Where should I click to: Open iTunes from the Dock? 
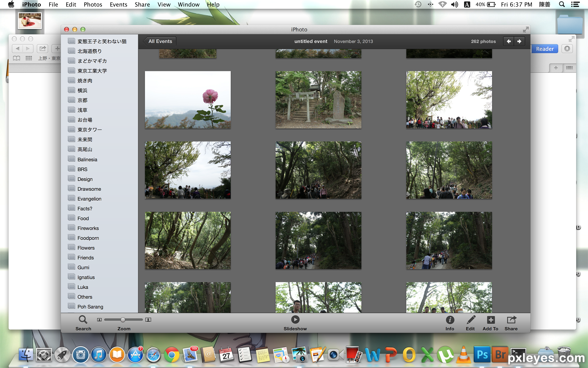(99, 355)
